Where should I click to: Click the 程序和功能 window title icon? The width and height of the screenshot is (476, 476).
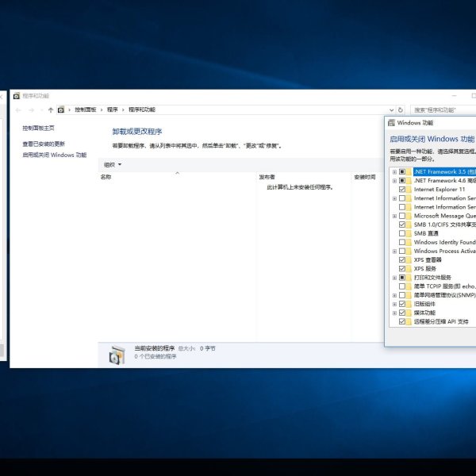point(17,96)
